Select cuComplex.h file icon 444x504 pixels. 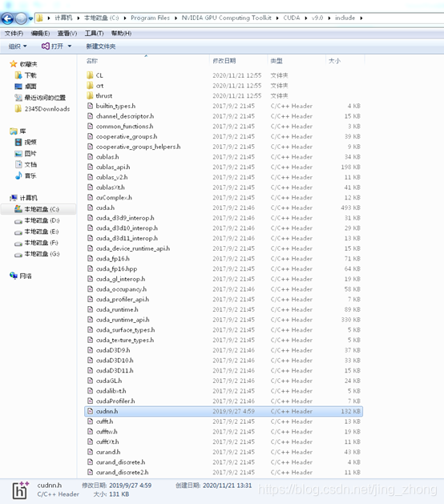[x=91, y=197]
